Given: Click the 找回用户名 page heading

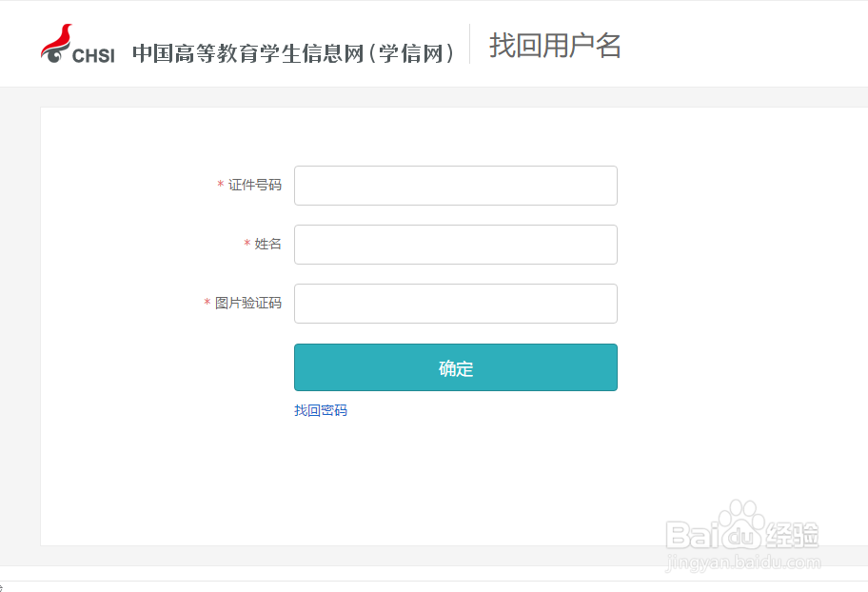Looking at the screenshot, I should pos(554,45).
